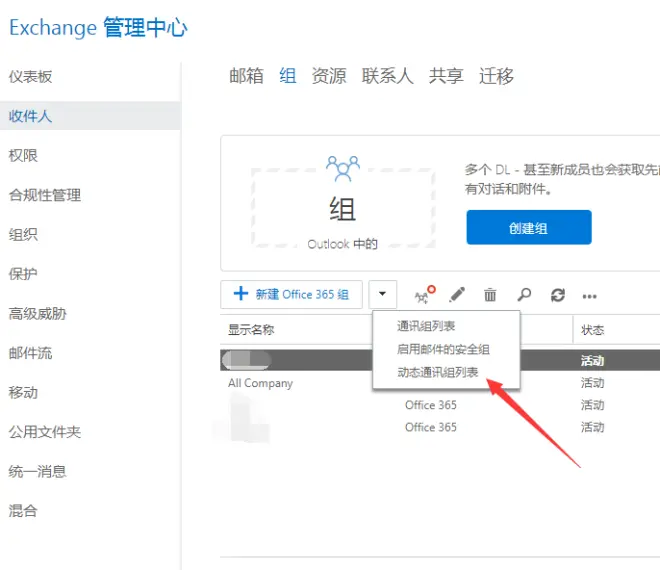
Task: Go to the 迁移 tab
Action: click(x=496, y=76)
